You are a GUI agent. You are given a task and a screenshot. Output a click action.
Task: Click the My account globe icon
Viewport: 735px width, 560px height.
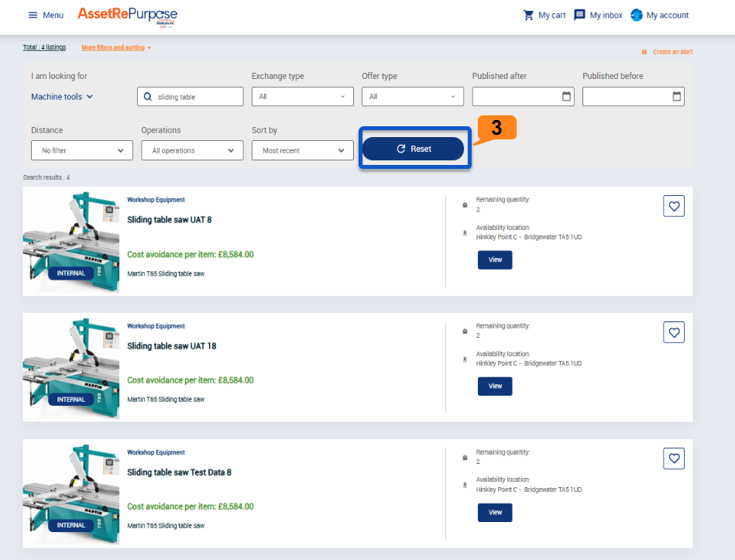(x=637, y=15)
